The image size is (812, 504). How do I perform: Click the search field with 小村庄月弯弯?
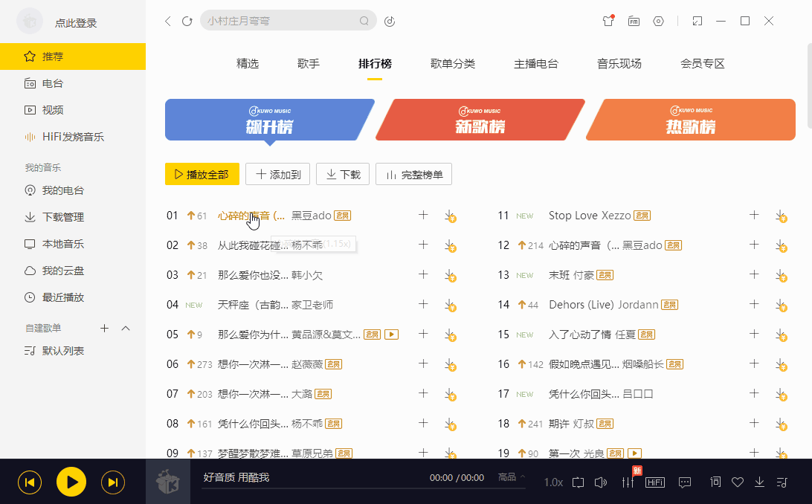pos(279,21)
